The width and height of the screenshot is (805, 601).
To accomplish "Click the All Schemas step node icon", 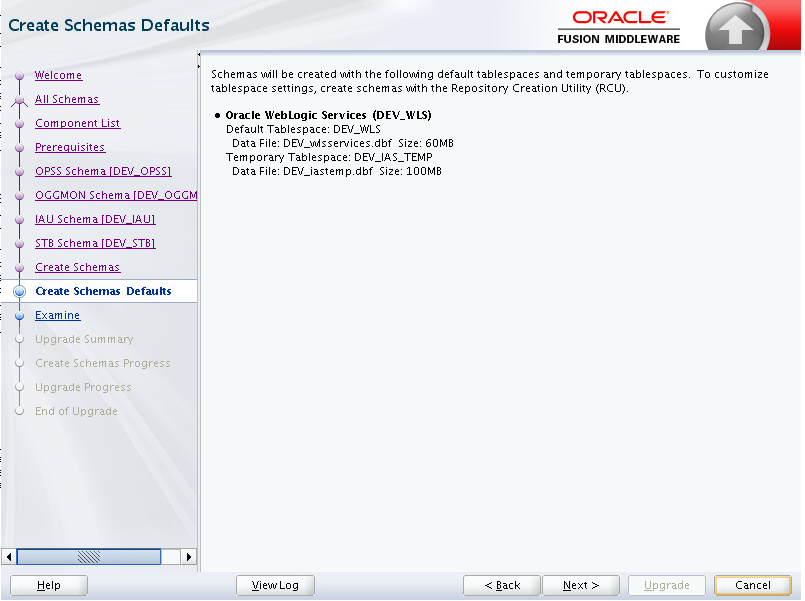I will [x=20, y=100].
